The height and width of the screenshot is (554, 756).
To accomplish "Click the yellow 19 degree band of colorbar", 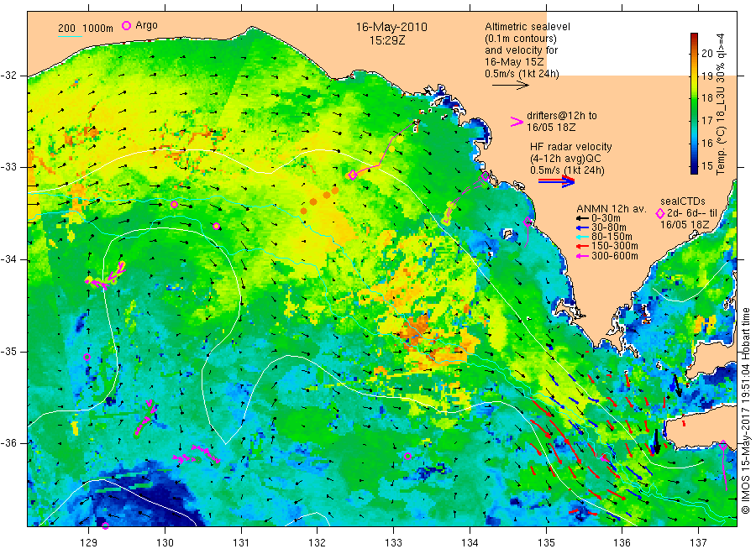I will [x=694, y=76].
